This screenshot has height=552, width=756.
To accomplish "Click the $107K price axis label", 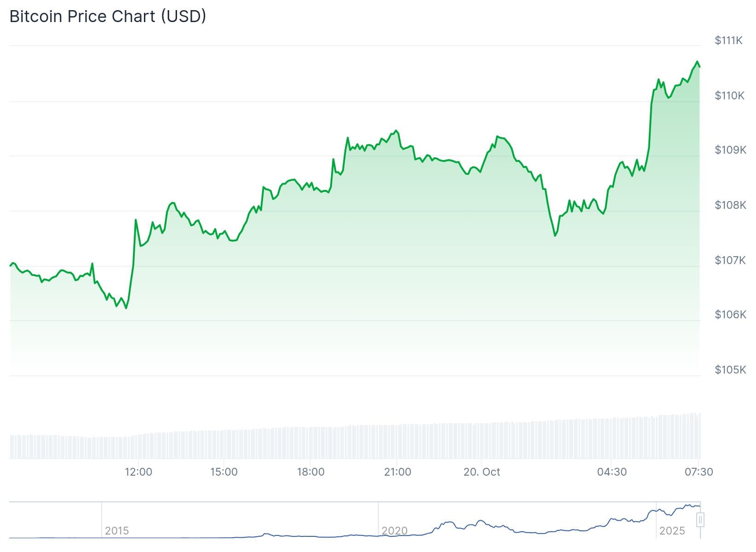I will tap(730, 260).
